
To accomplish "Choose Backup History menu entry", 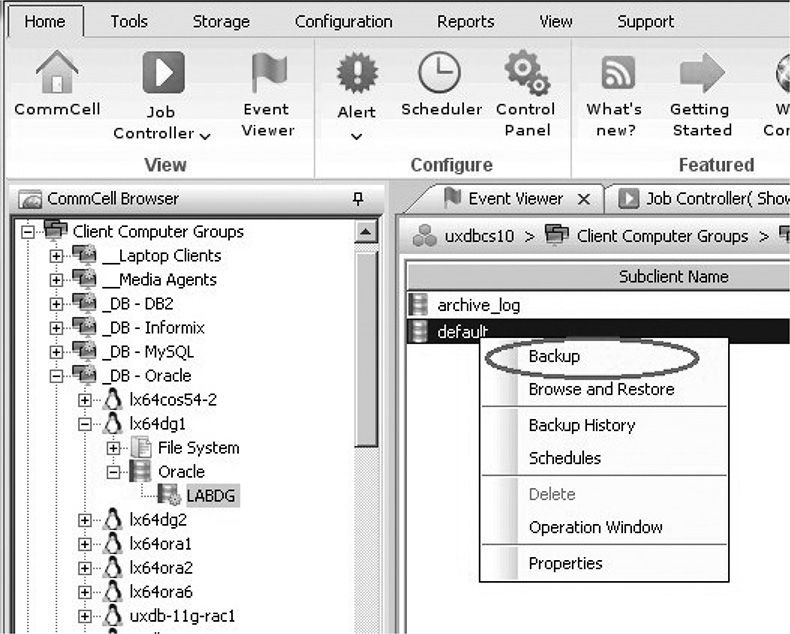I will point(604,425).
